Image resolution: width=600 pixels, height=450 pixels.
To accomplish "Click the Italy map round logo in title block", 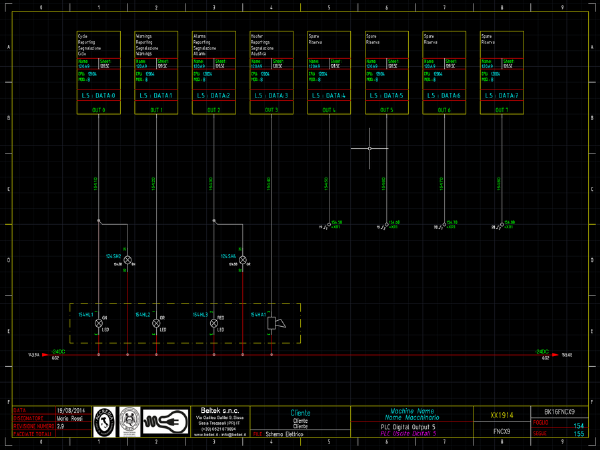I will point(104,422).
